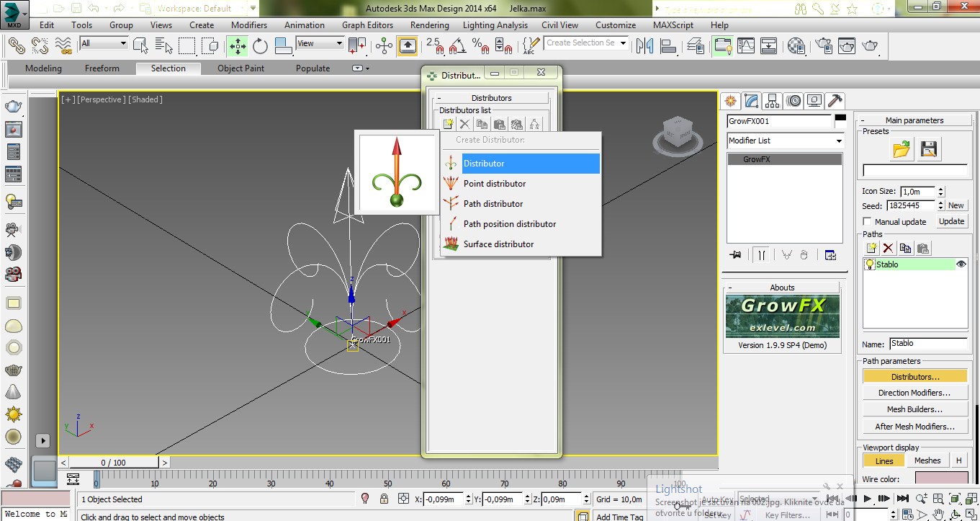Switch to the Object Paint tab
The width and height of the screenshot is (980, 521).
[x=240, y=68]
